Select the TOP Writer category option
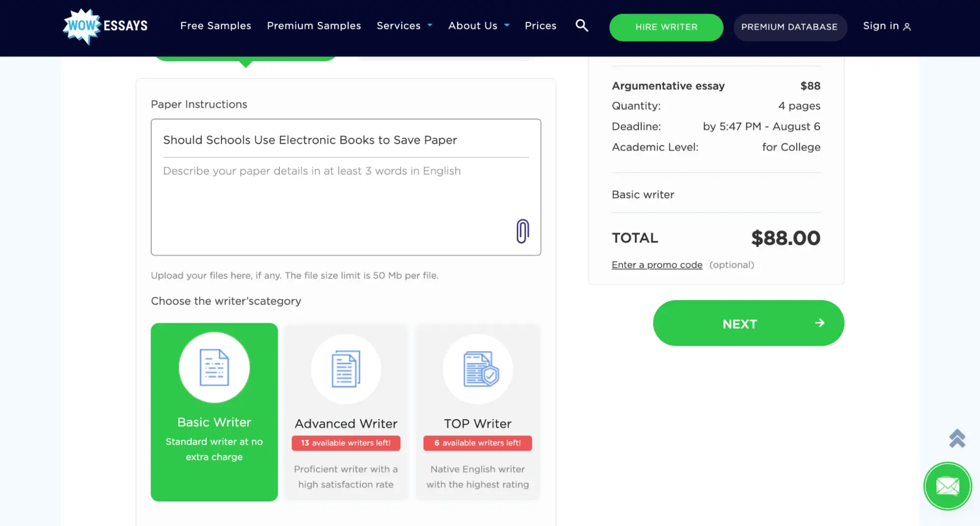This screenshot has height=526, width=980. 477,424
